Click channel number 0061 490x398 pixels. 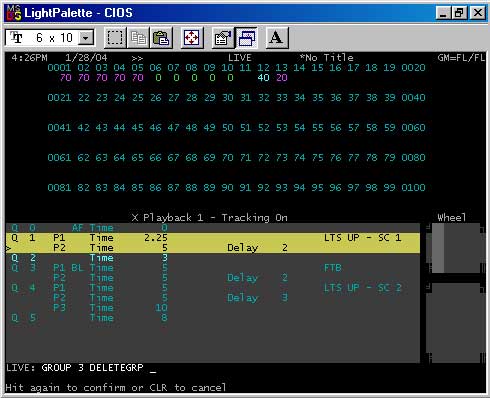[x=59, y=158]
